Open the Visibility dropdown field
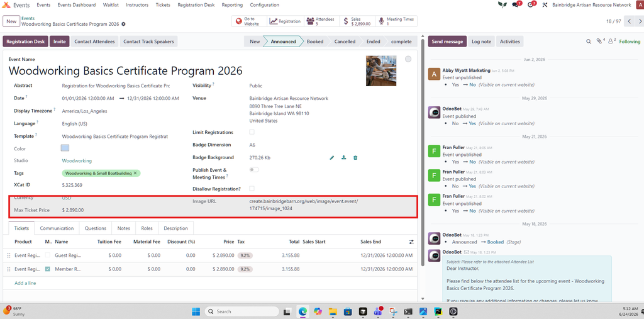 pyautogui.click(x=304, y=86)
